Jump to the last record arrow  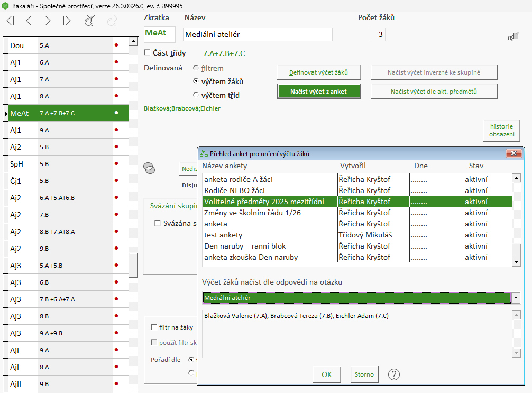pyautogui.click(x=67, y=21)
